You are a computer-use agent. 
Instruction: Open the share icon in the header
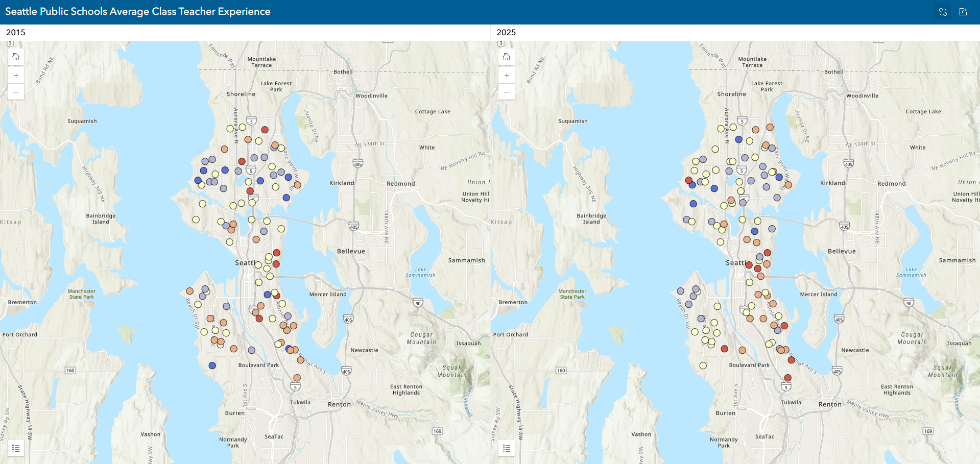click(963, 12)
